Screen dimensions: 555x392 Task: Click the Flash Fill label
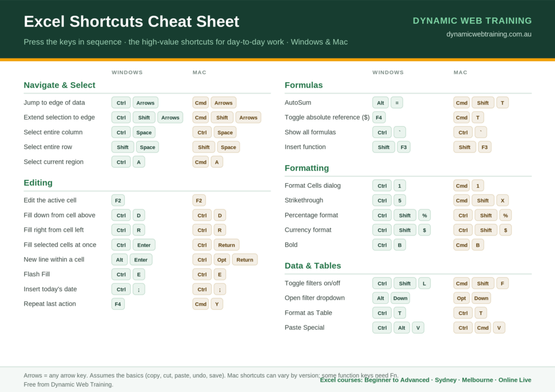(x=37, y=275)
